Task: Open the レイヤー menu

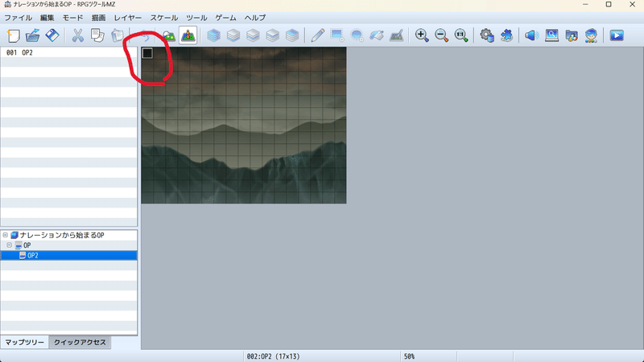Action: click(x=128, y=18)
